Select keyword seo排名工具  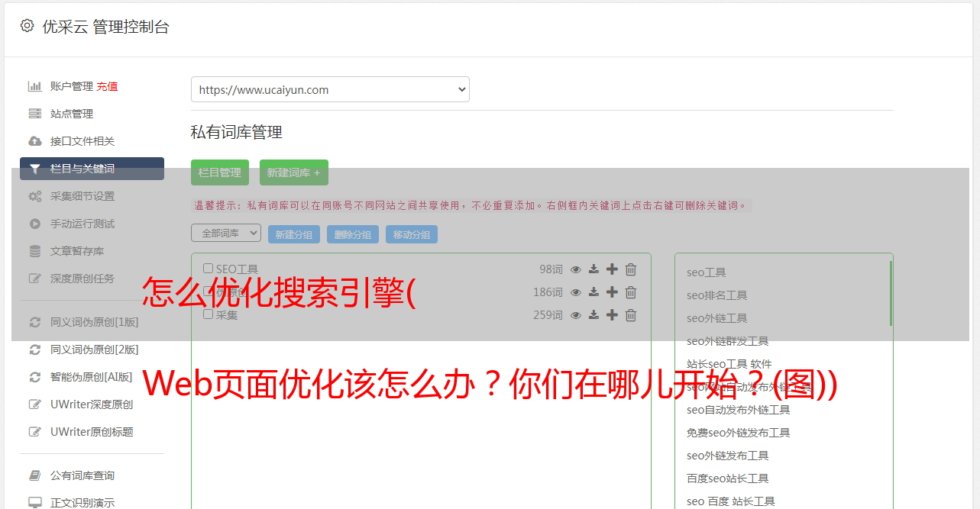tap(717, 295)
